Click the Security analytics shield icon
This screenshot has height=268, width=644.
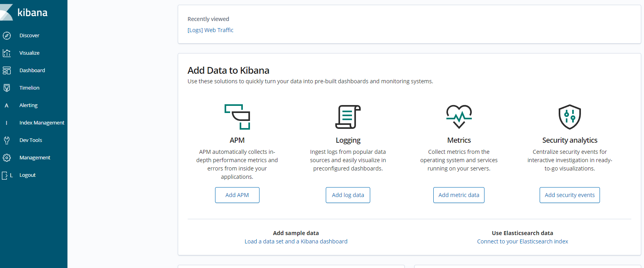pyautogui.click(x=570, y=117)
